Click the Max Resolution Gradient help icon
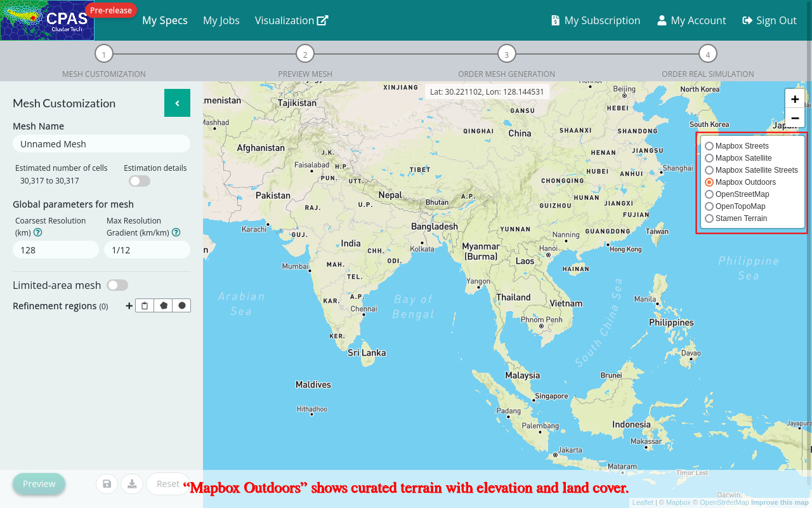812x508 pixels. click(176, 232)
